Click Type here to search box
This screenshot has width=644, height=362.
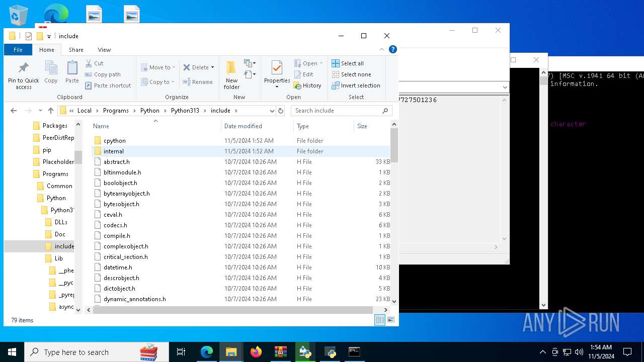click(97, 352)
